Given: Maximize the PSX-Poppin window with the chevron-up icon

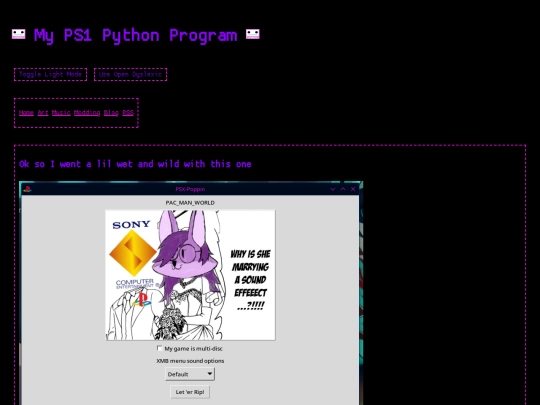Looking at the screenshot, I should [x=343, y=189].
